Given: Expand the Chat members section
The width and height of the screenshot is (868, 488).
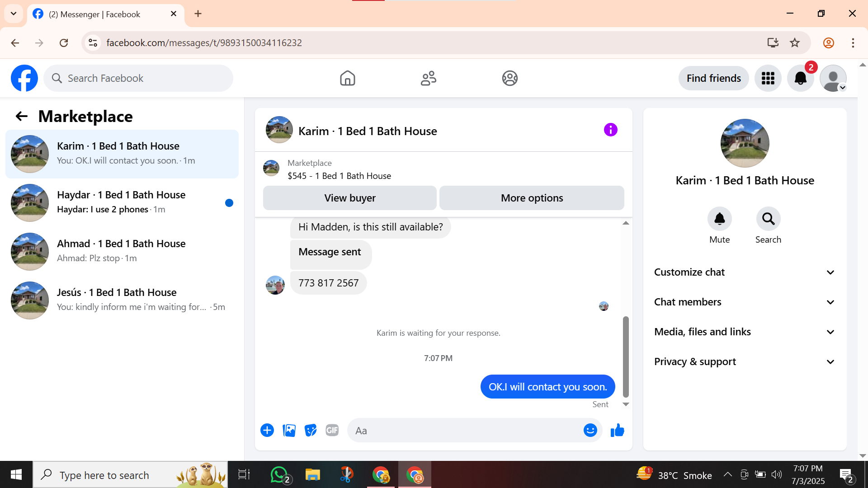Looking at the screenshot, I should [745, 302].
